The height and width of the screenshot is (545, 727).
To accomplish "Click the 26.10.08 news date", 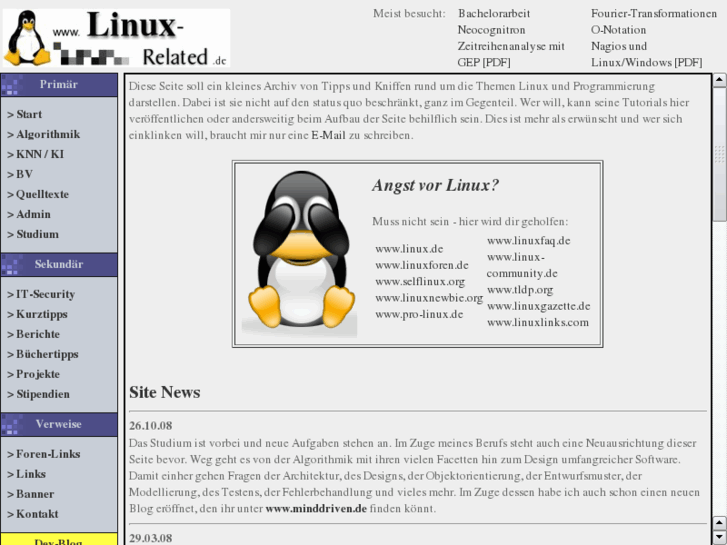I will point(150,425).
